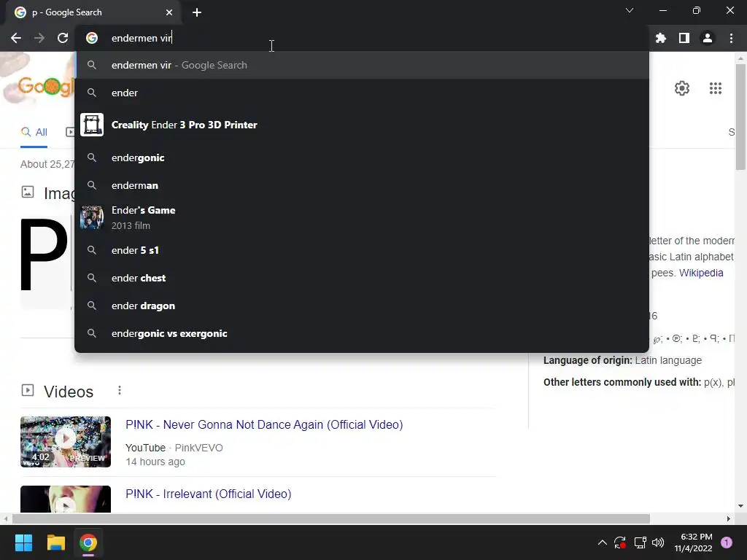Select the All search results tab
This screenshot has width=747, height=560.
tap(34, 132)
